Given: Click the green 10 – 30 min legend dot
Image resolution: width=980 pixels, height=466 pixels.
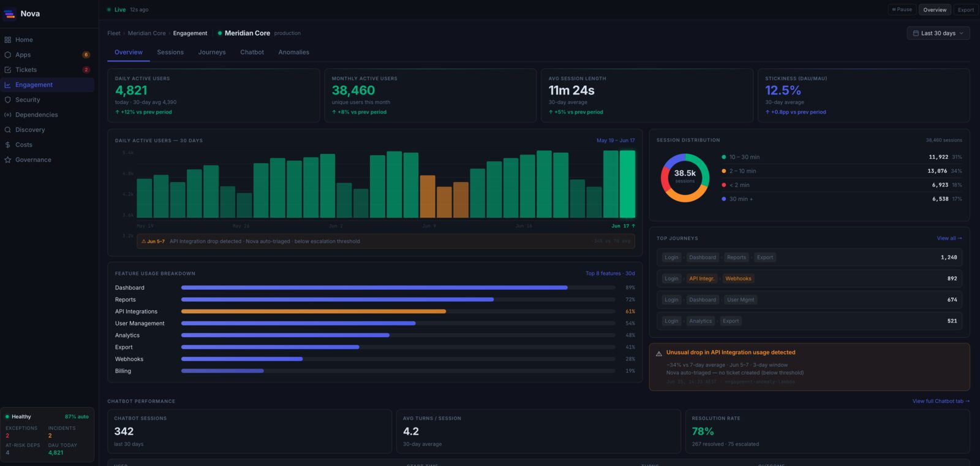Looking at the screenshot, I should tap(724, 157).
